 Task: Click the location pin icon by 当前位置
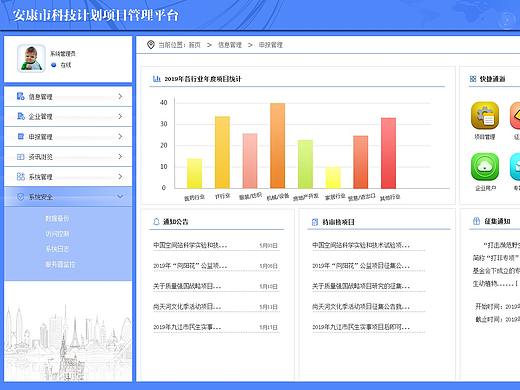tap(151, 45)
